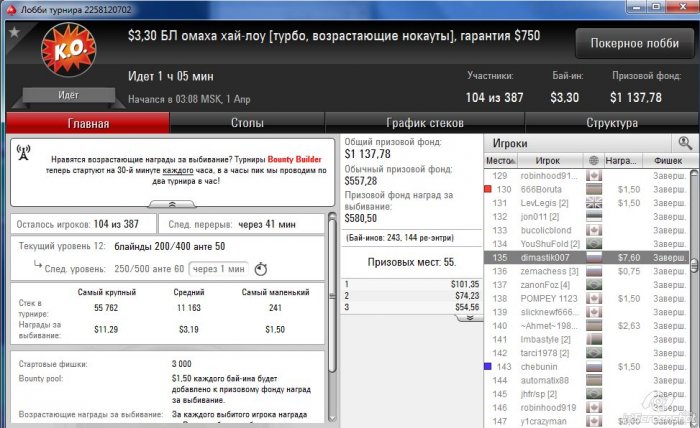This screenshot has height=428, width=700.
Task: Select player row Imbastyle [2]
Action: click(x=586, y=339)
